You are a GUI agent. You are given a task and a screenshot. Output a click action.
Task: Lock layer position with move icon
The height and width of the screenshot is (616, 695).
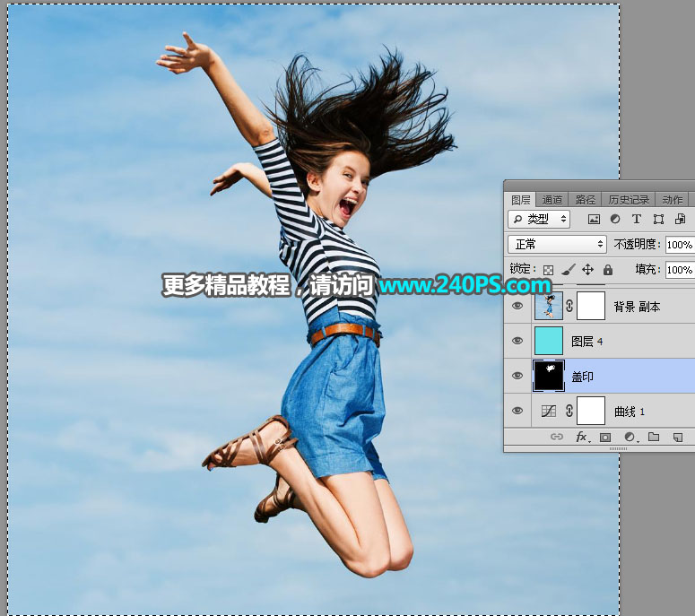point(588,269)
